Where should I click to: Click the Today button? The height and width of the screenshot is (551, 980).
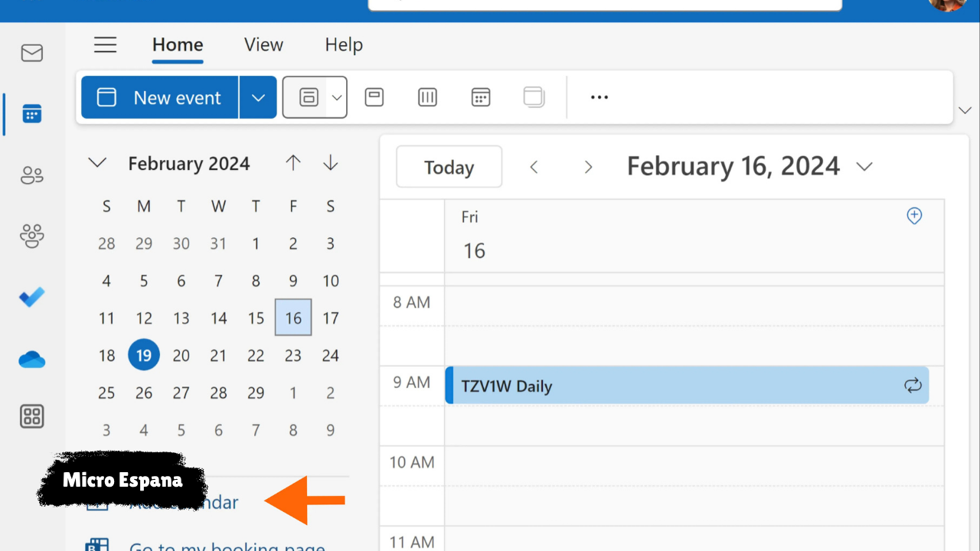click(x=449, y=166)
